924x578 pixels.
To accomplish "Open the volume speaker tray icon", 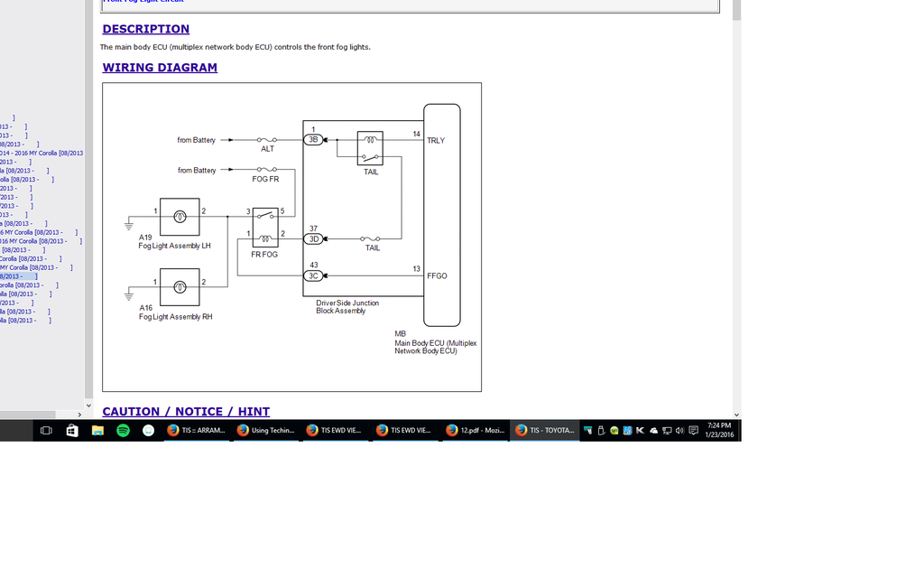I will point(679,431).
